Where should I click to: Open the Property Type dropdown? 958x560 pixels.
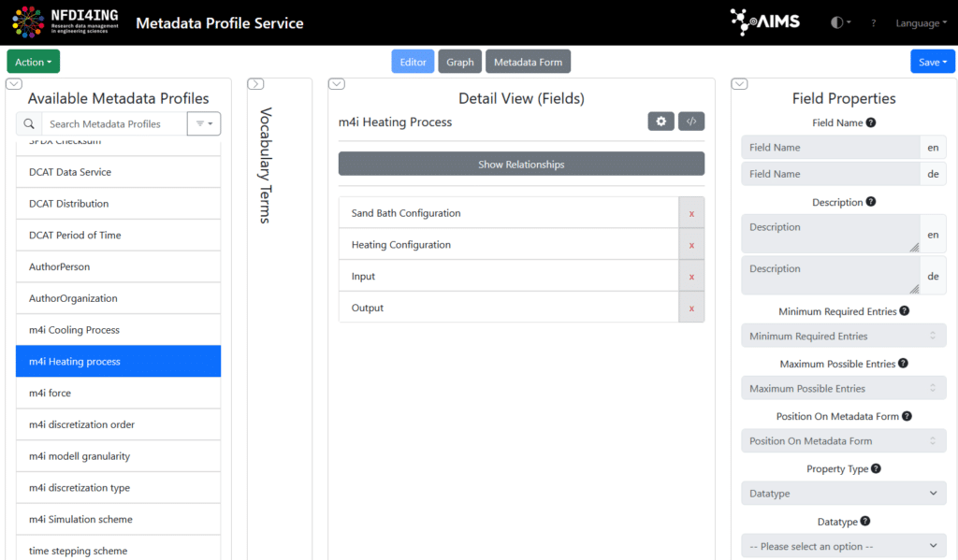click(x=844, y=493)
